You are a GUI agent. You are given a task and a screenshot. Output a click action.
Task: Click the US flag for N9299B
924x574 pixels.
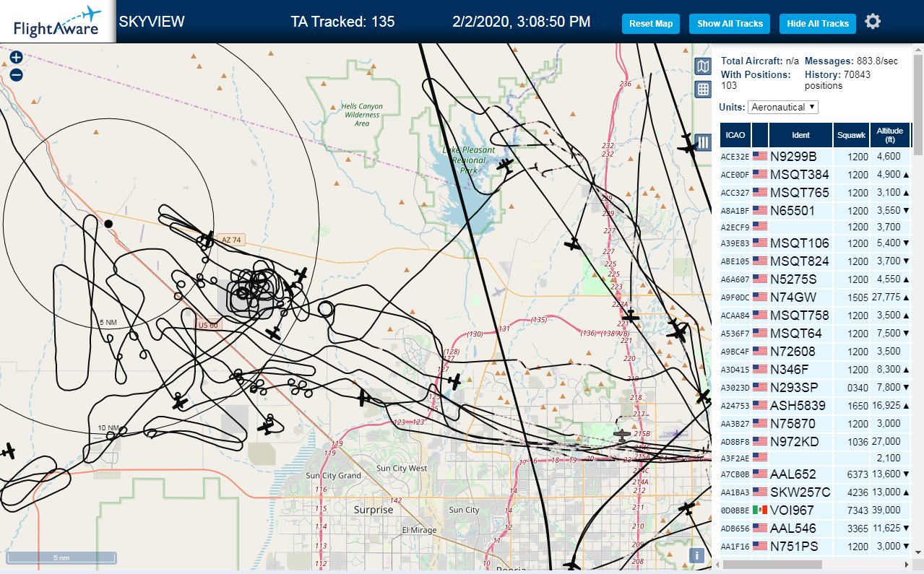coord(759,156)
